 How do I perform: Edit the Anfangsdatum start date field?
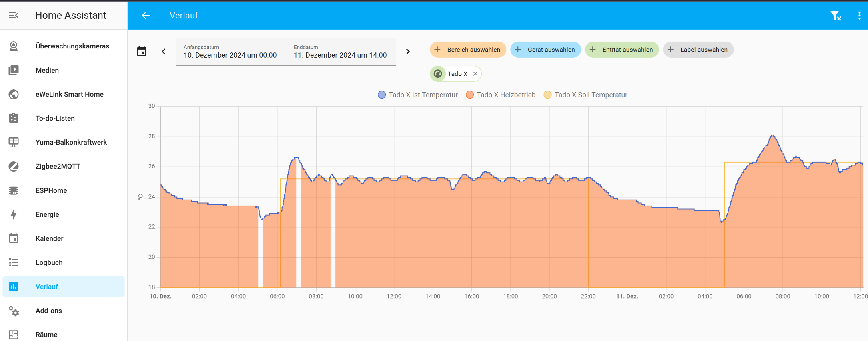click(x=231, y=52)
